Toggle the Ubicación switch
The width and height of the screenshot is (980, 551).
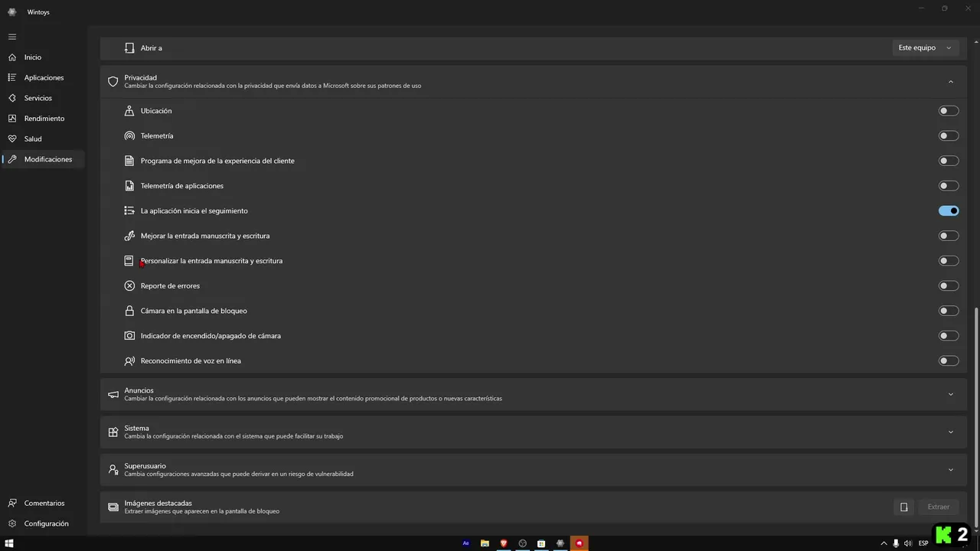tap(949, 111)
